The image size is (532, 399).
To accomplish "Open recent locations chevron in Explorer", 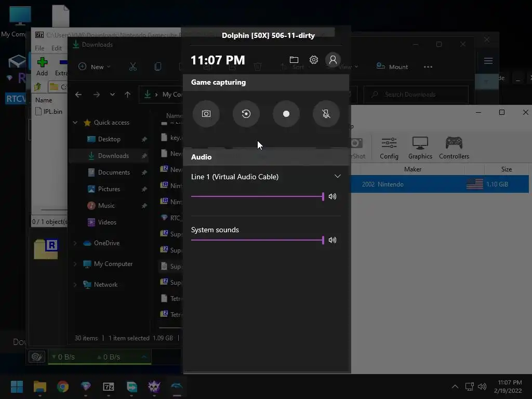I will point(112,95).
